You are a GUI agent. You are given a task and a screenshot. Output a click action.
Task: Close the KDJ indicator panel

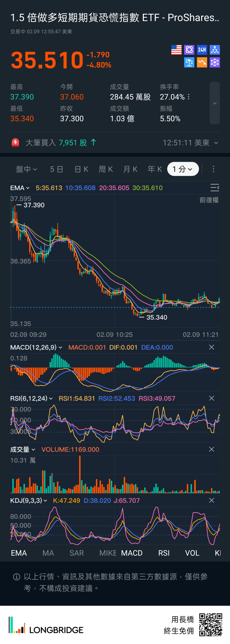point(211,500)
